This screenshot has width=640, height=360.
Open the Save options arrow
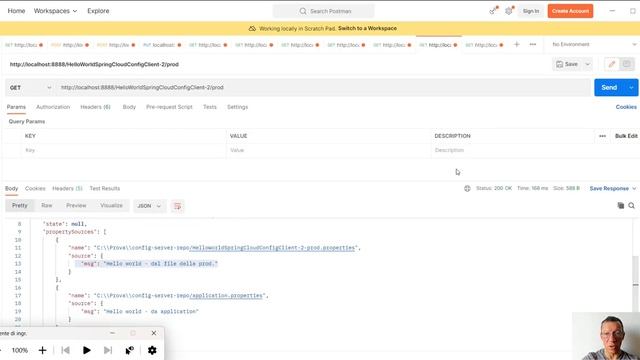587,64
